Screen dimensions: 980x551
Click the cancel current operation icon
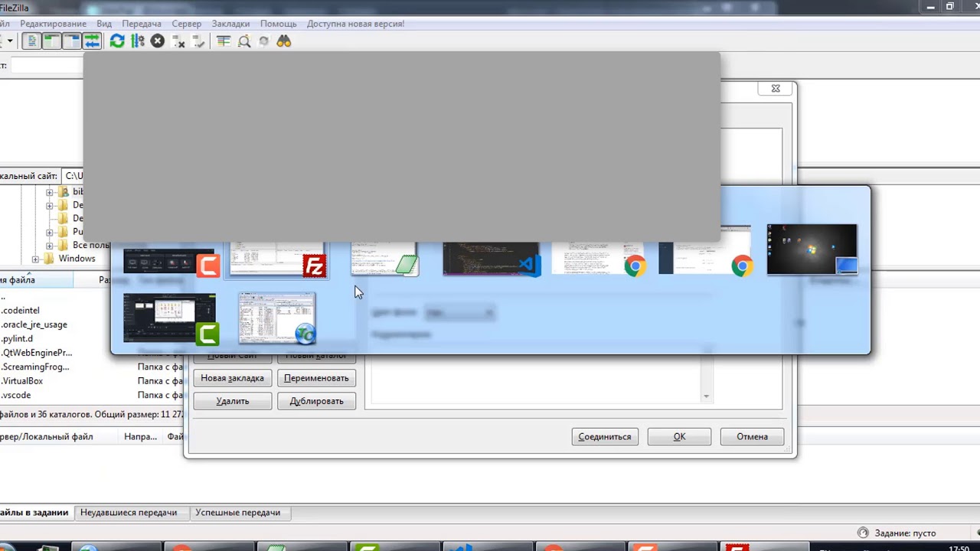point(158,41)
